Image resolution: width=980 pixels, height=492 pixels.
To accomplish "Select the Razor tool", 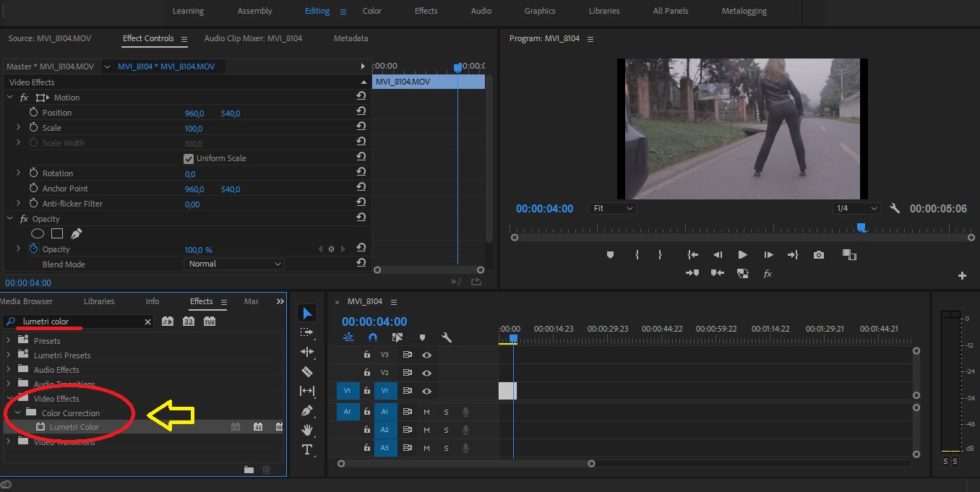I will pyautogui.click(x=307, y=371).
